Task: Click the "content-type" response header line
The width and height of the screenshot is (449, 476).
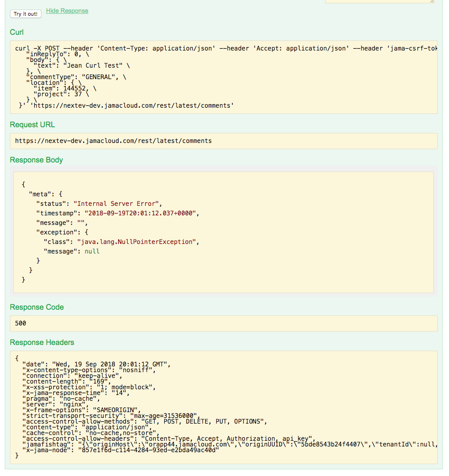Action: (88, 427)
